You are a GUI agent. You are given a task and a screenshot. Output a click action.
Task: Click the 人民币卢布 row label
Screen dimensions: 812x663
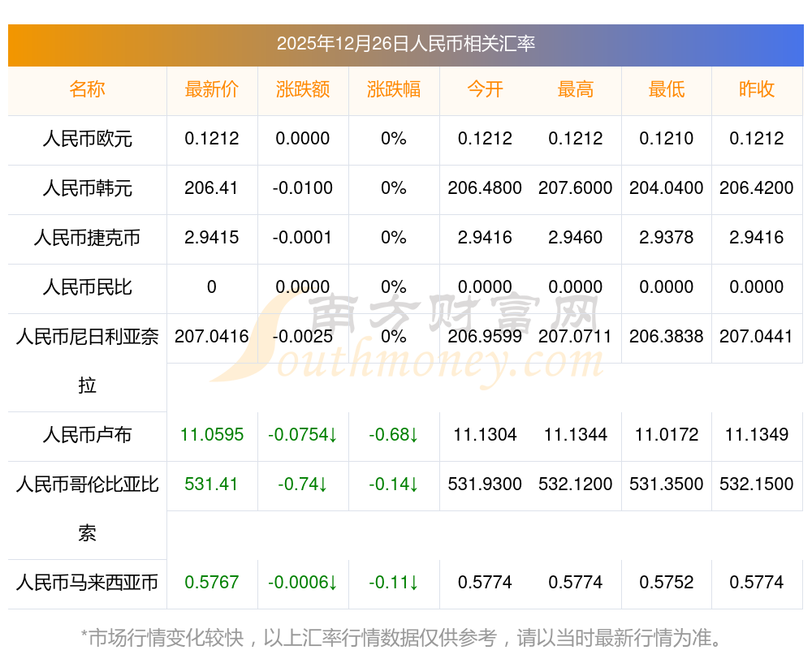click(x=87, y=435)
